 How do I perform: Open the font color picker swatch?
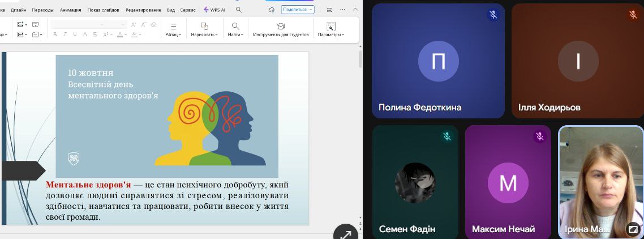121,35
